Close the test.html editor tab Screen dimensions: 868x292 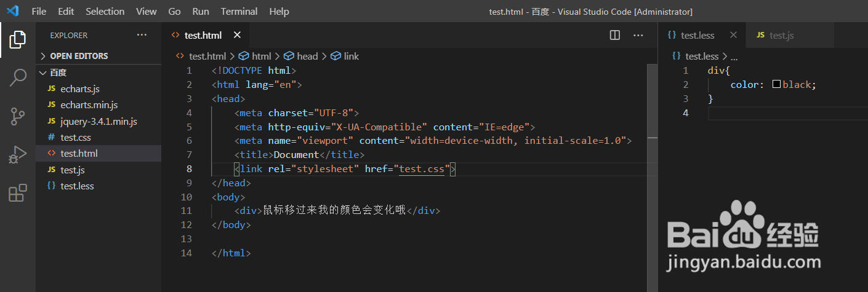238,35
